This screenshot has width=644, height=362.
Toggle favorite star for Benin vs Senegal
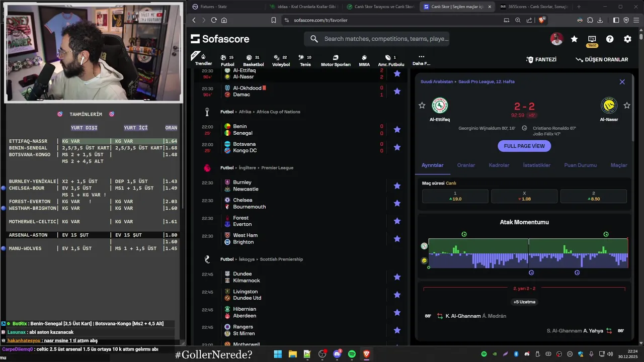397,129
